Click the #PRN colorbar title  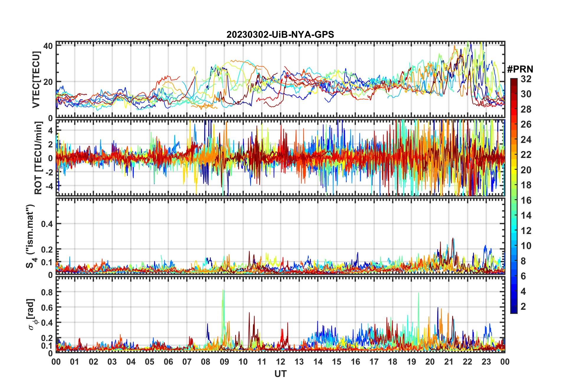(520, 69)
